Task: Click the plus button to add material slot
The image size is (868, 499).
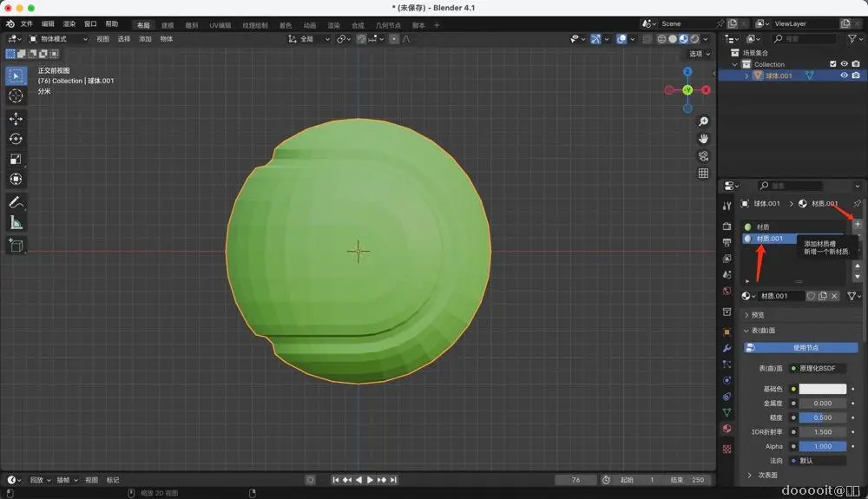Action: point(857,225)
